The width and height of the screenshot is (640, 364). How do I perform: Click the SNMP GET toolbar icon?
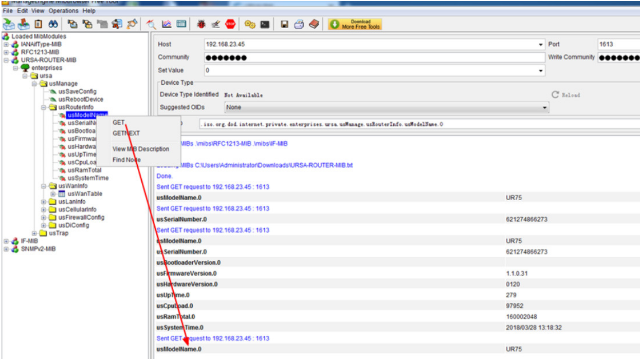(73, 24)
